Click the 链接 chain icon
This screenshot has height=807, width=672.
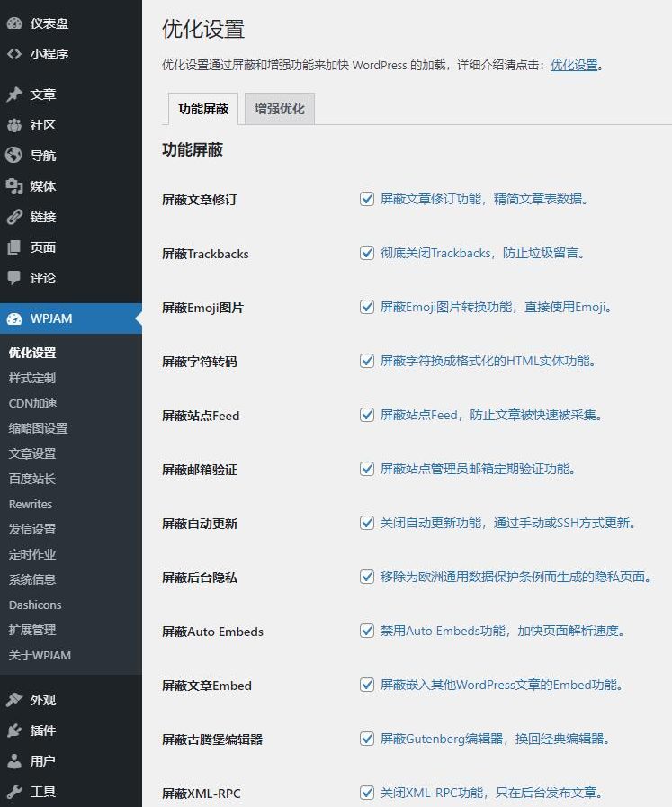tap(14, 217)
